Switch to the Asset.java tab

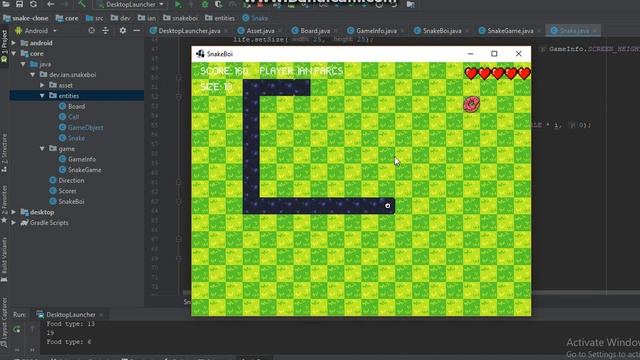(260, 31)
